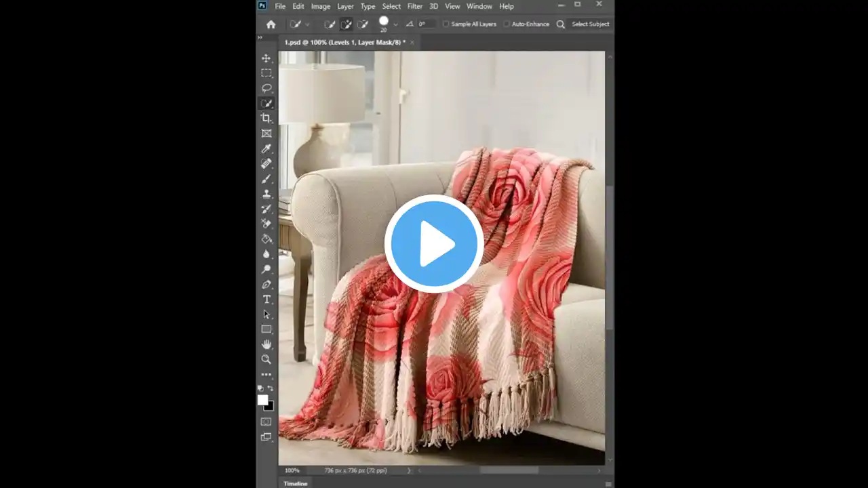The width and height of the screenshot is (868, 488).
Task: Select the Spot Healing Brush tool
Action: (267, 163)
